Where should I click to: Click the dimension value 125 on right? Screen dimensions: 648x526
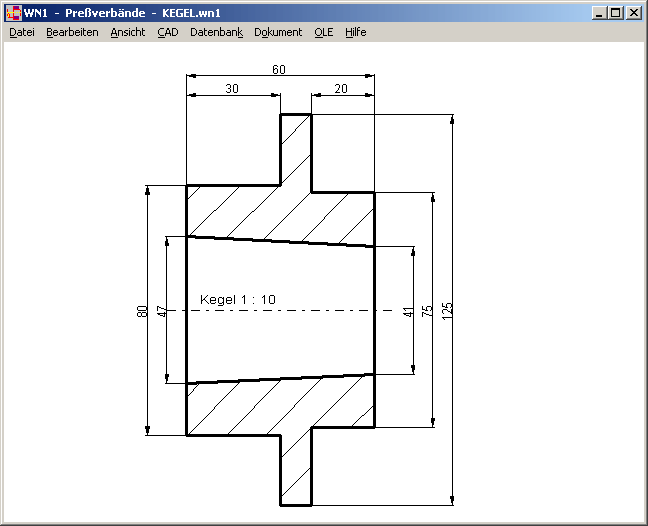pos(447,311)
